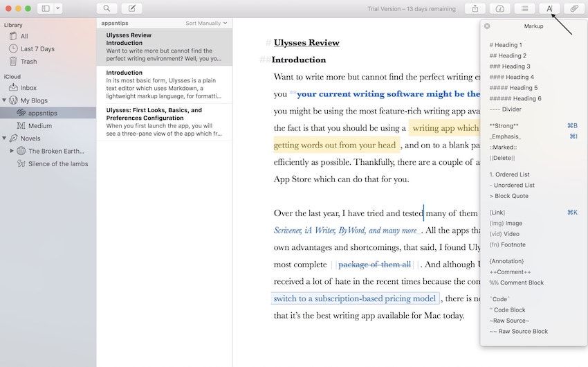The height and width of the screenshot is (367, 588).
Task: Open the view layout dropdown arrow
Action: [58, 8]
